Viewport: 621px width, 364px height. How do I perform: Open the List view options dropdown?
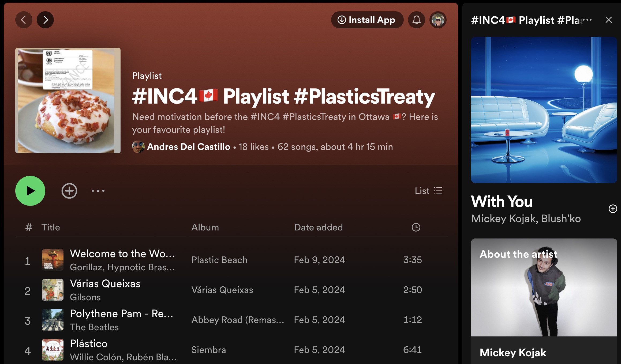(428, 191)
